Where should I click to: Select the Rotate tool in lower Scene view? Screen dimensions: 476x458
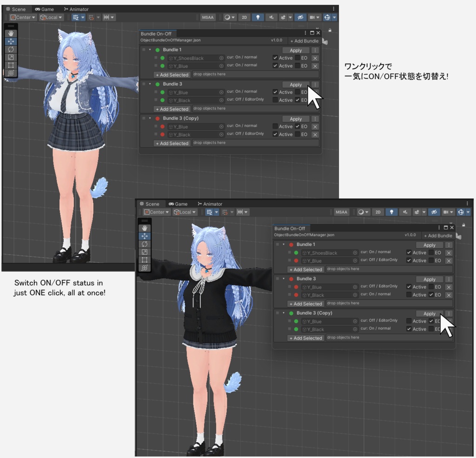[x=145, y=244]
